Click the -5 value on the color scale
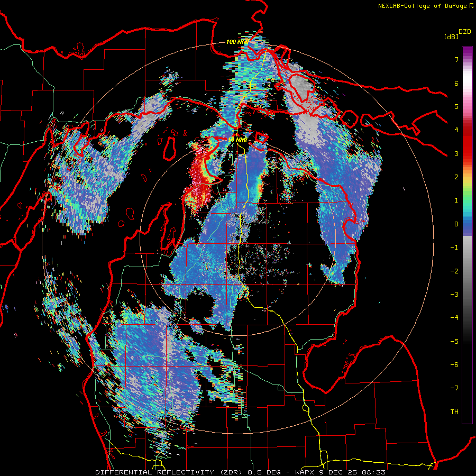 pyautogui.click(x=454, y=342)
